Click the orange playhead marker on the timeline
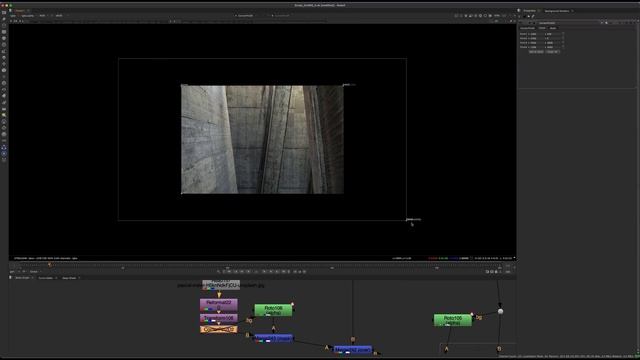Image resolution: width=640 pixels, height=360 pixels. coord(49,265)
